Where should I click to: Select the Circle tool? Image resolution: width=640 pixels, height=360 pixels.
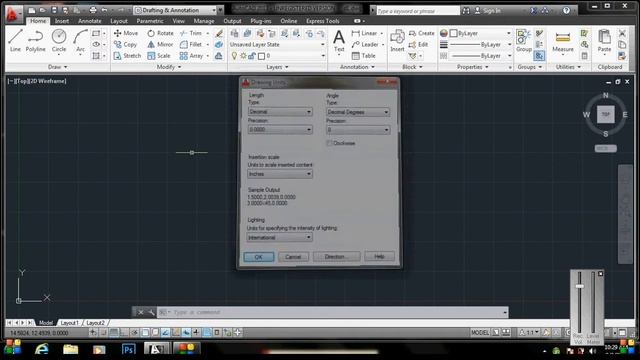(x=59, y=40)
